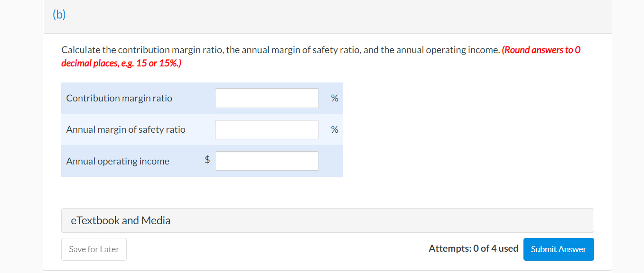
Task: Click the gray header bar right of (b)
Action: [x=332, y=16]
